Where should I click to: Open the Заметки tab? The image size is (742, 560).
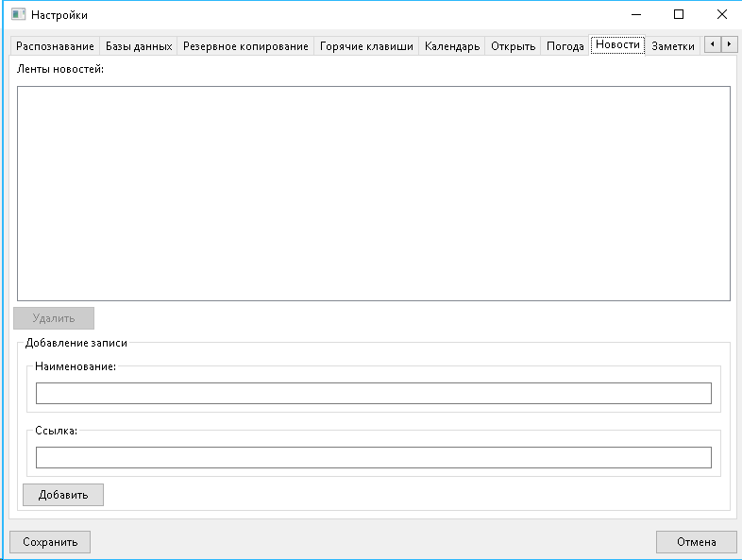pyautogui.click(x=673, y=46)
